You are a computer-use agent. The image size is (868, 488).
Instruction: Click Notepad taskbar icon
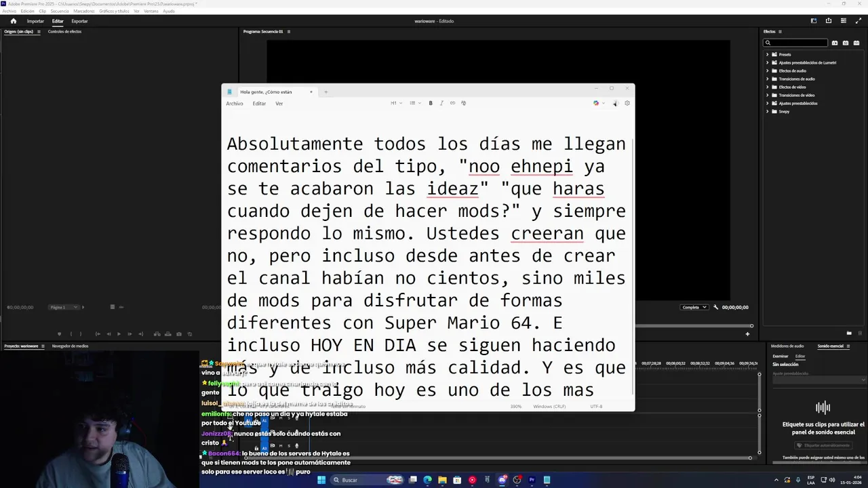[547, 480]
